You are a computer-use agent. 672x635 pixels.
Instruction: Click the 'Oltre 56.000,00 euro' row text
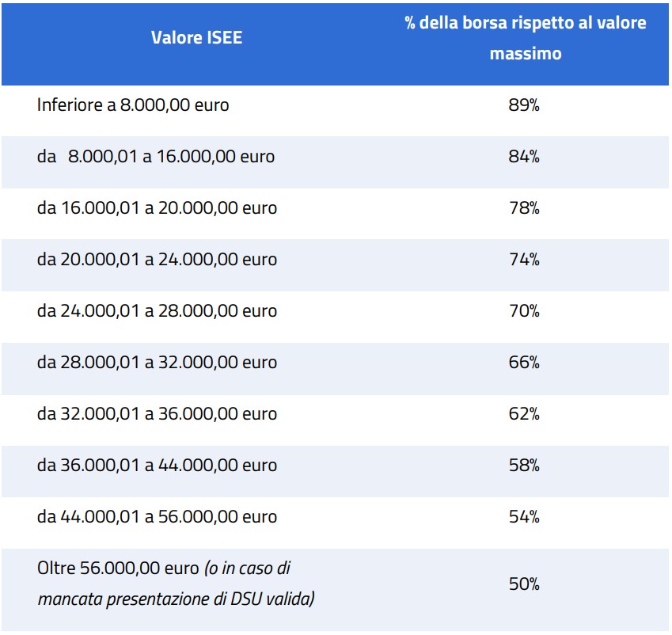(x=119, y=569)
